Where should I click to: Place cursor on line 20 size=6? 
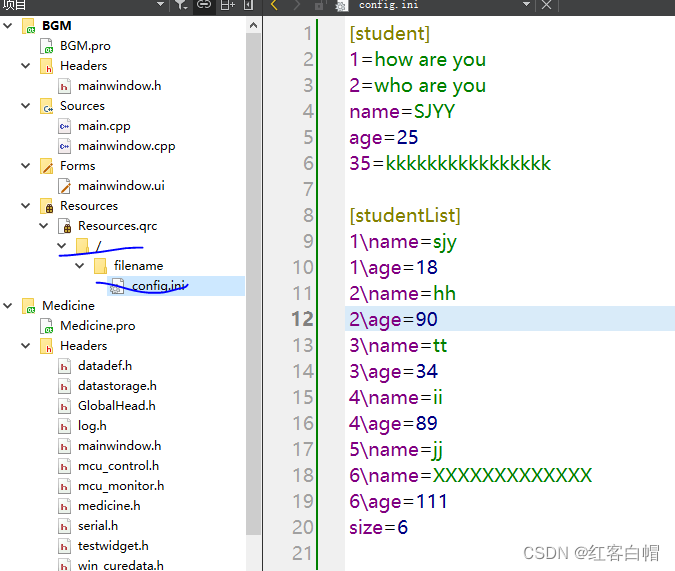tap(379, 527)
